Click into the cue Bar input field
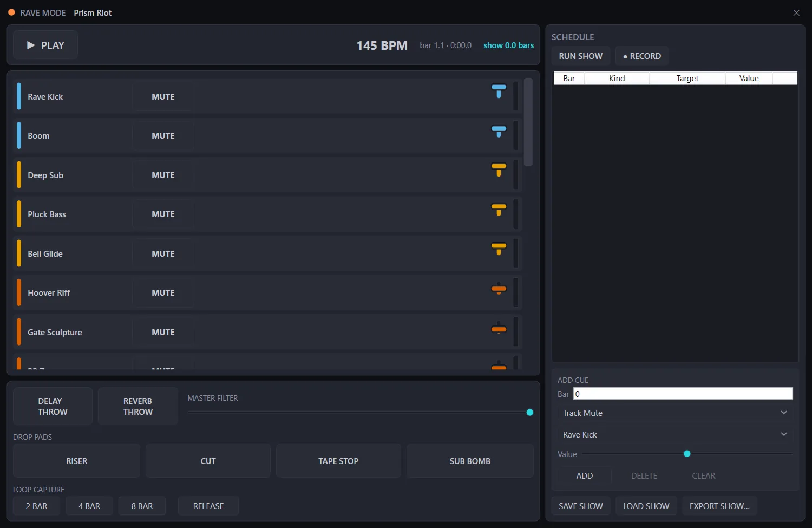The image size is (812, 528). [x=683, y=394]
